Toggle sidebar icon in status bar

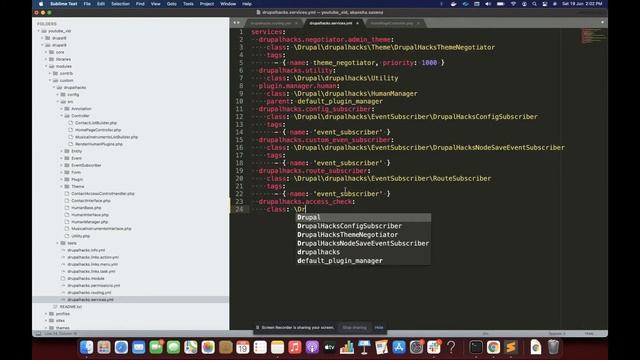(x=38, y=333)
